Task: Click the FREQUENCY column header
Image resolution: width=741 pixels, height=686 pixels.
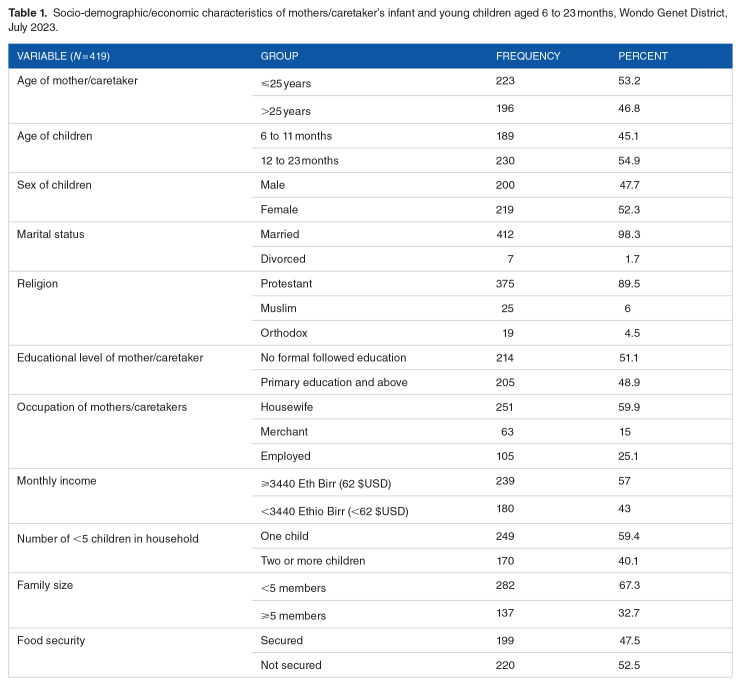Action: [x=528, y=56]
